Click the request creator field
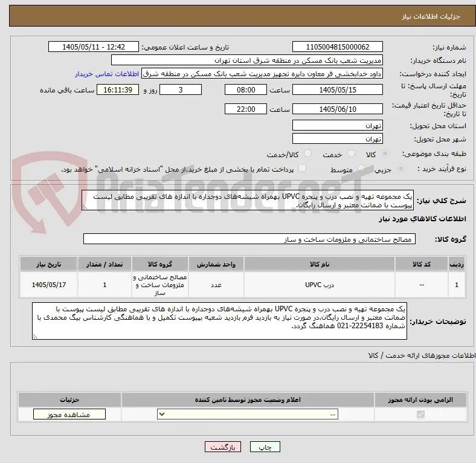Image resolution: width=476 pixels, height=463 pixels. click(x=262, y=74)
